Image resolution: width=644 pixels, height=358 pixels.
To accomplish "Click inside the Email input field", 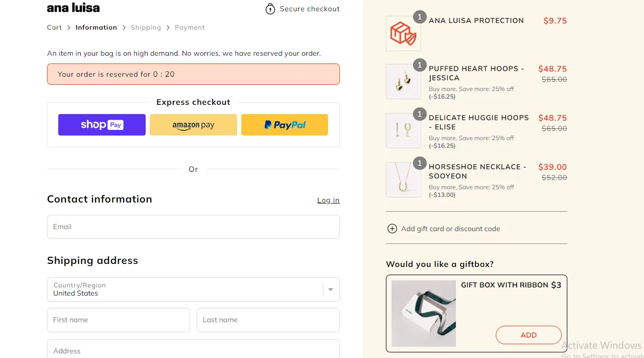I will pos(193,227).
